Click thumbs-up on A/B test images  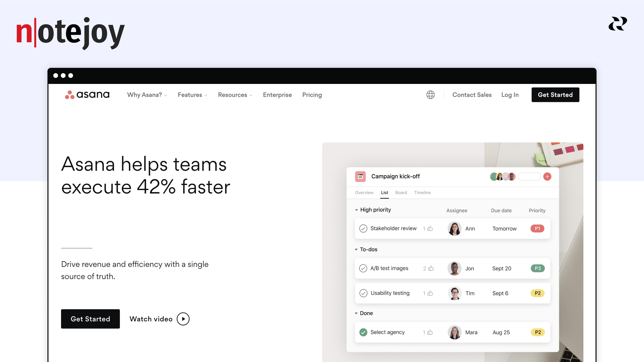[x=431, y=268]
